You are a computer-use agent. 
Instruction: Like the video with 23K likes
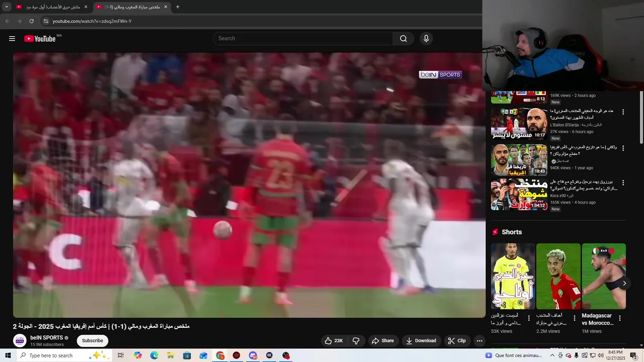(334, 341)
